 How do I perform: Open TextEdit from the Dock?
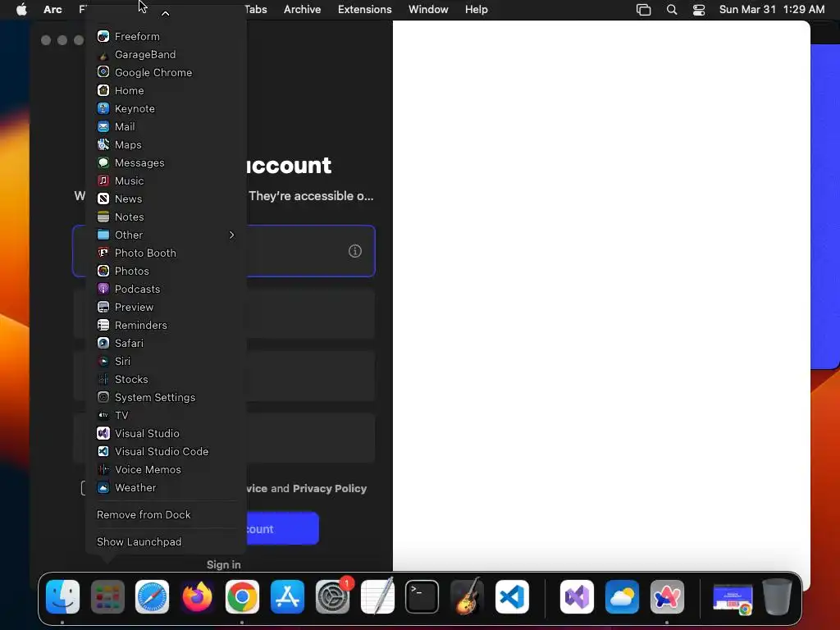click(377, 596)
